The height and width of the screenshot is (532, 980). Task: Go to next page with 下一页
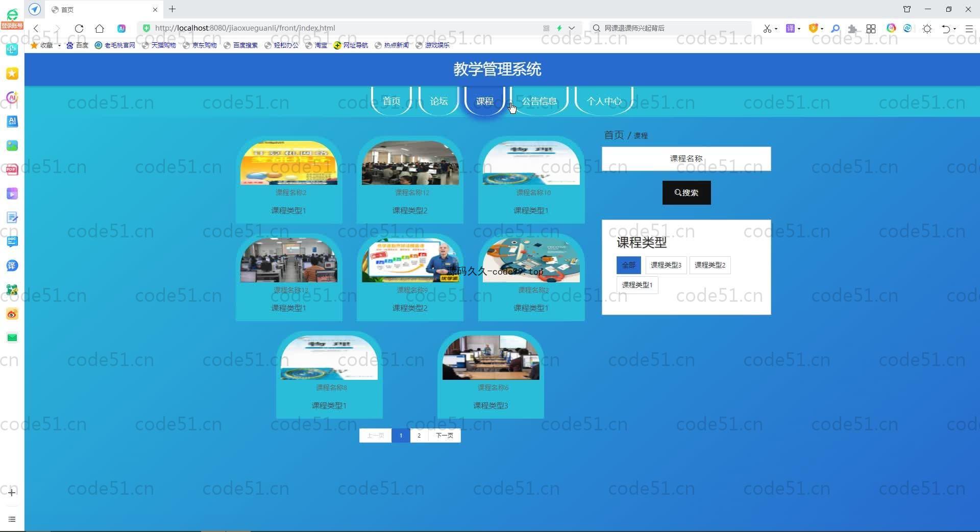click(444, 436)
